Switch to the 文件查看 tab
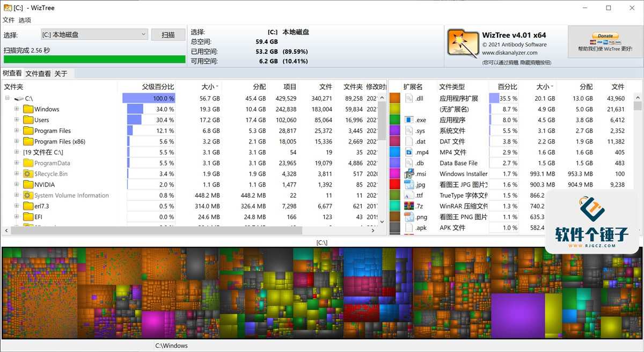 (38, 74)
